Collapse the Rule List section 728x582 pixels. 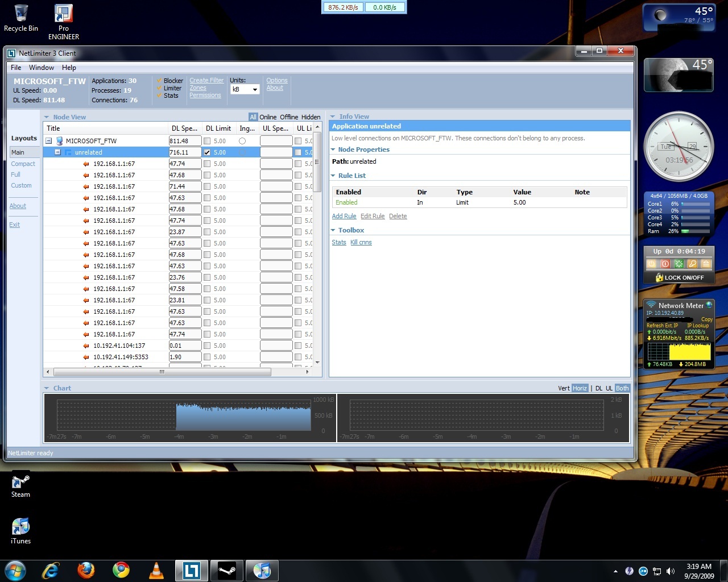coord(333,176)
